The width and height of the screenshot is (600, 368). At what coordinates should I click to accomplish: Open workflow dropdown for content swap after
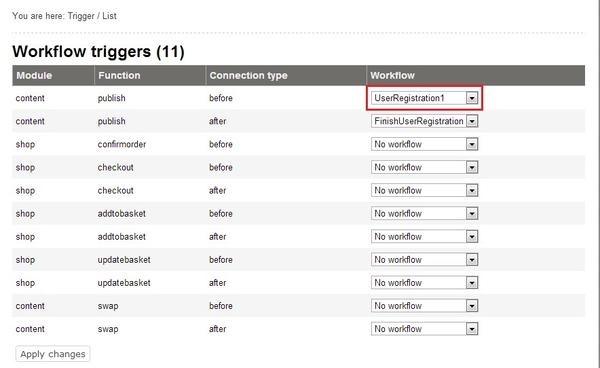(x=424, y=329)
